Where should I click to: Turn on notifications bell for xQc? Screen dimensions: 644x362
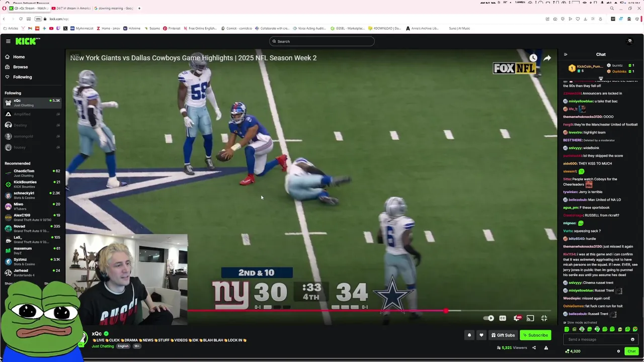point(469,335)
